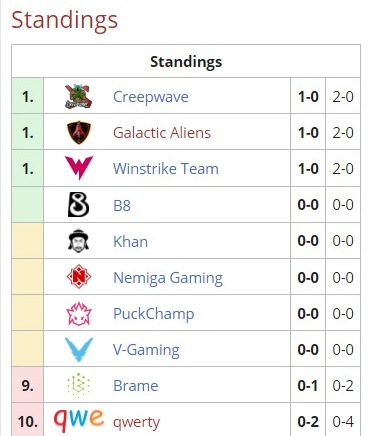Viewport: 384px width, 436px height.
Task: Open the Nemiga Gaming link
Action: (x=168, y=278)
